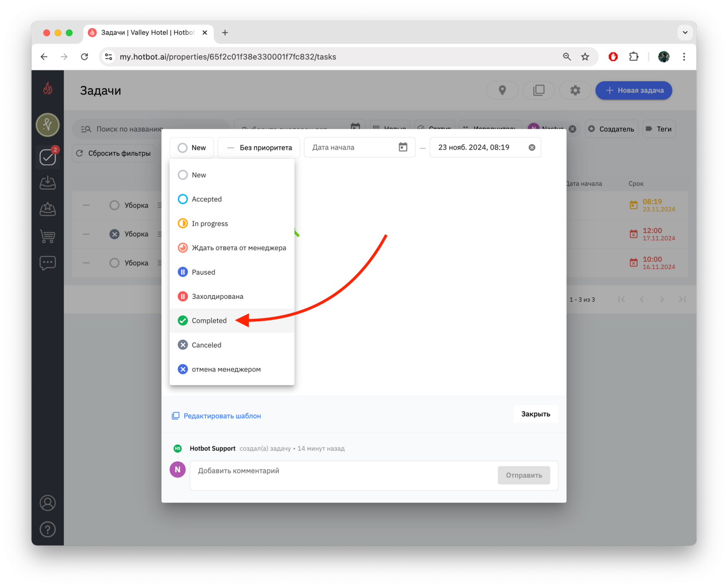Open a new browser tab
Viewport: 728px width, 587px height.
pyautogui.click(x=225, y=32)
